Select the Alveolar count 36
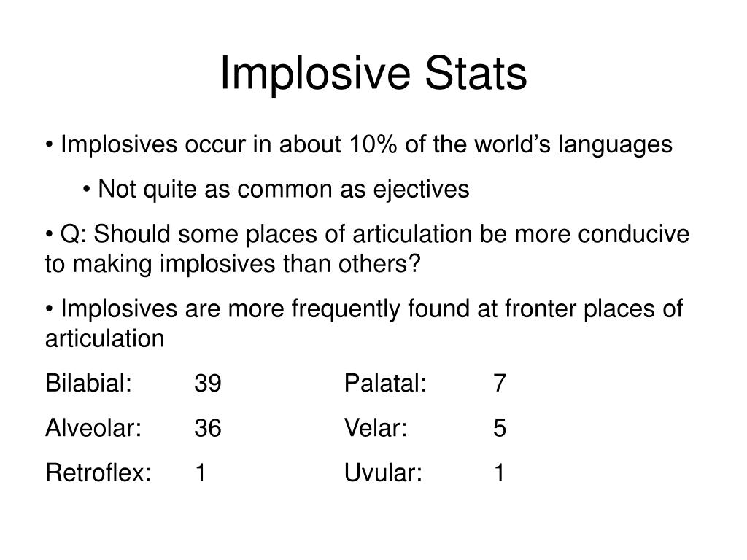The width and height of the screenshot is (747, 560). [208, 428]
